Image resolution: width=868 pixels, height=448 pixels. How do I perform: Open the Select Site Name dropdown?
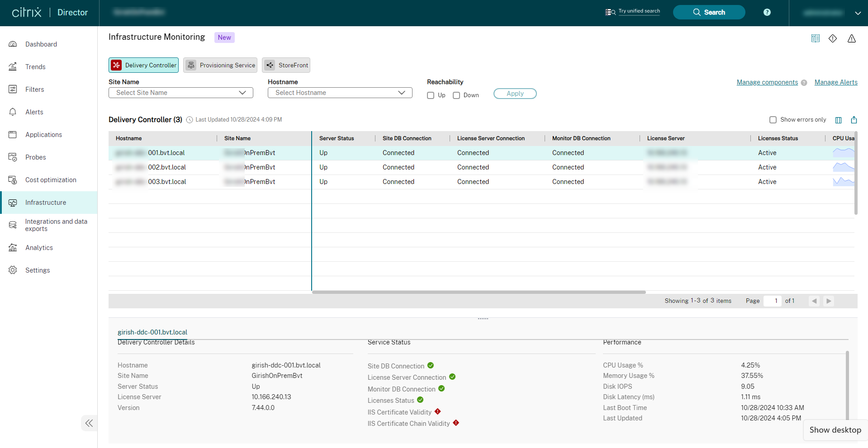[180, 93]
